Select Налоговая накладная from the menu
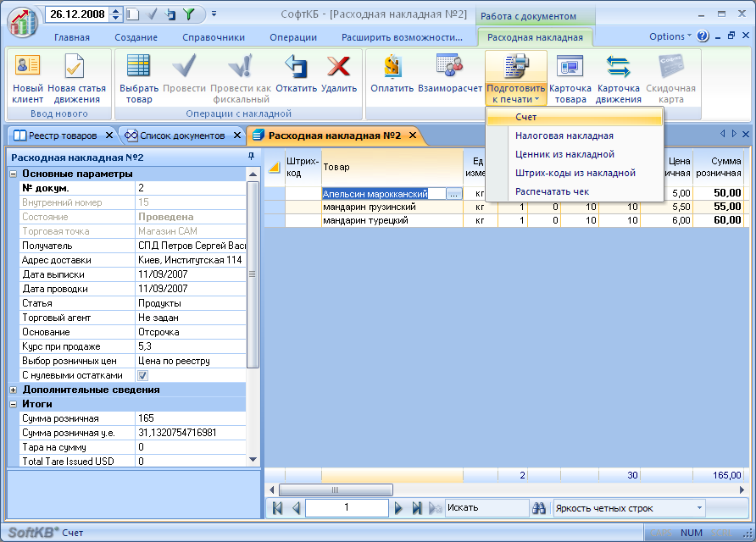This screenshot has height=542, width=756. (564, 135)
